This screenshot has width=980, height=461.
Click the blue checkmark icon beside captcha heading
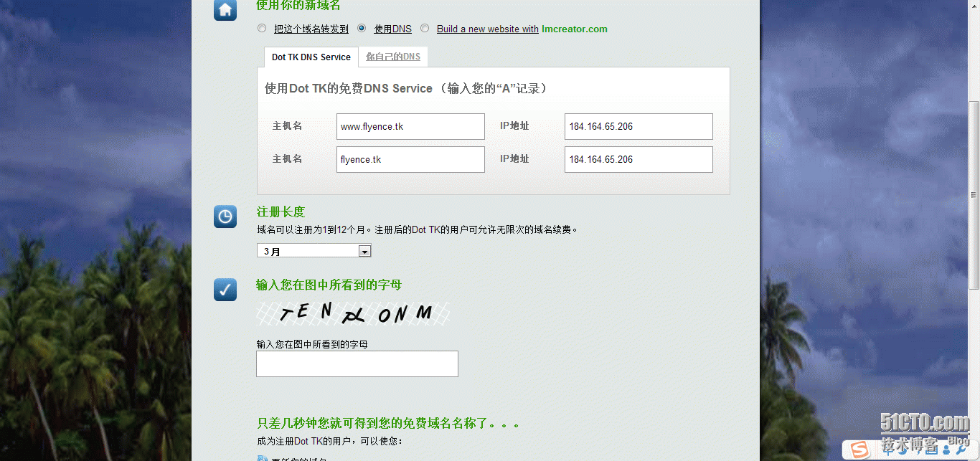pos(225,290)
